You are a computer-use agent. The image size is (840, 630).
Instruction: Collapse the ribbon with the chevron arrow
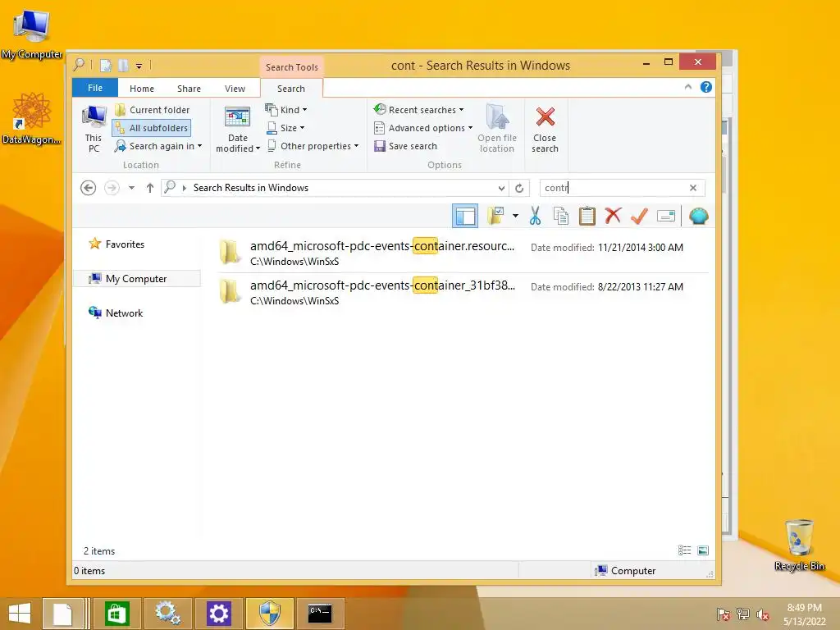pyautogui.click(x=688, y=87)
